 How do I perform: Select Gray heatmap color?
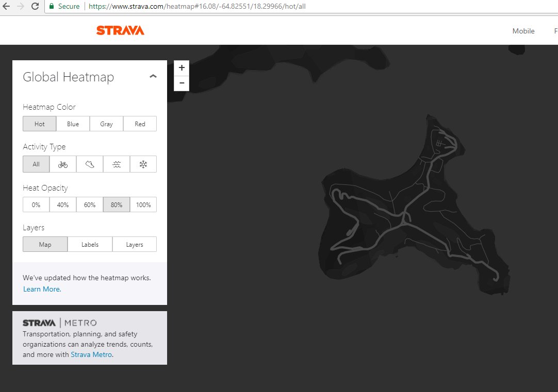[106, 124]
